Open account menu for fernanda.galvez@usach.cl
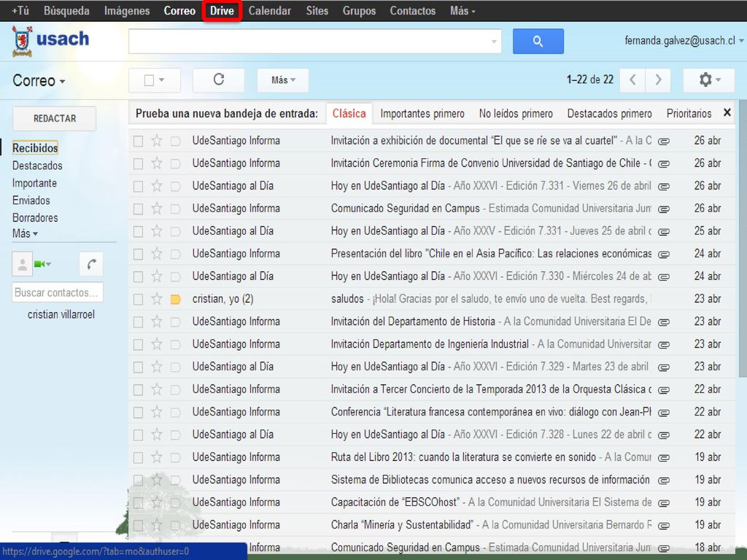This screenshot has height=560, width=747. click(684, 41)
